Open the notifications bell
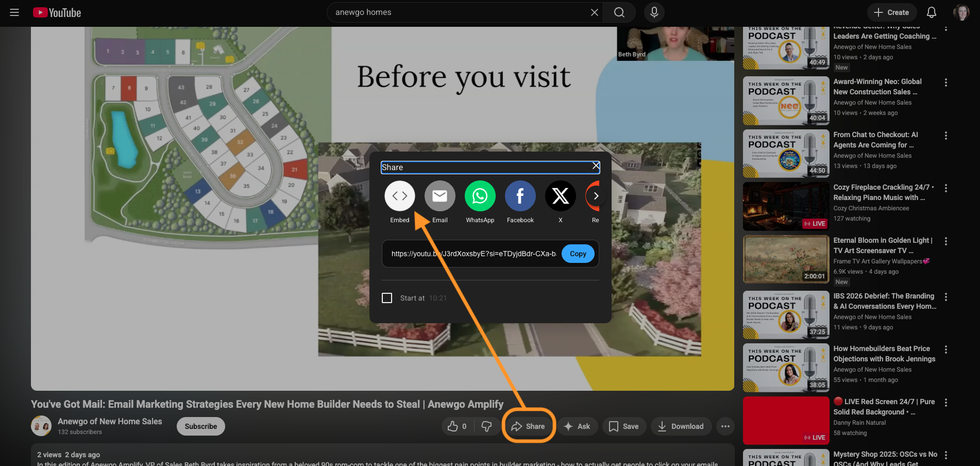The height and width of the screenshot is (466, 980). coord(931,12)
